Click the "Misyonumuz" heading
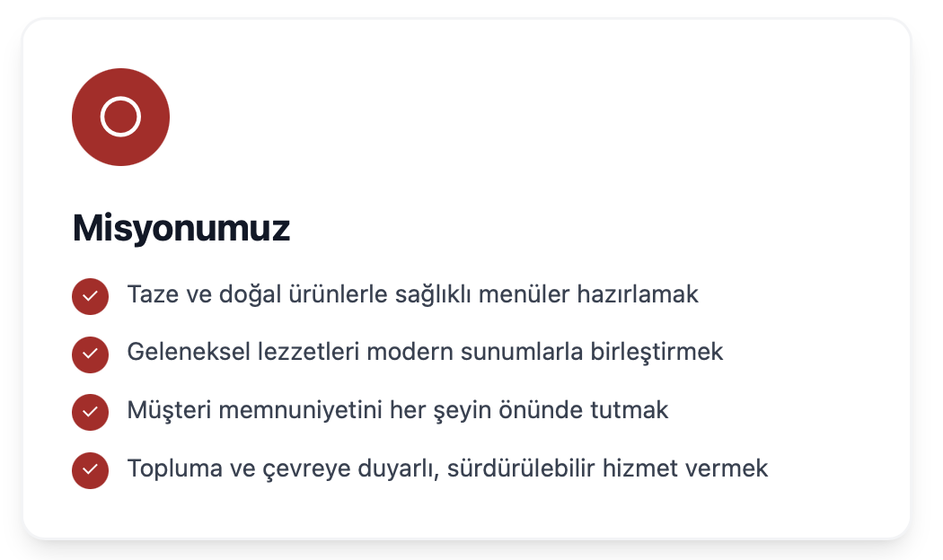The image size is (943, 560). coord(181,228)
